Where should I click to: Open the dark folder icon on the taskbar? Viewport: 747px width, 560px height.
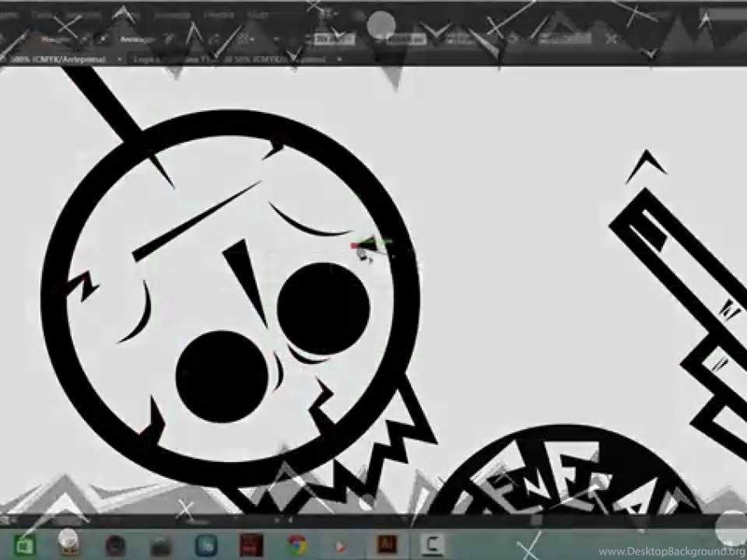(x=161, y=546)
